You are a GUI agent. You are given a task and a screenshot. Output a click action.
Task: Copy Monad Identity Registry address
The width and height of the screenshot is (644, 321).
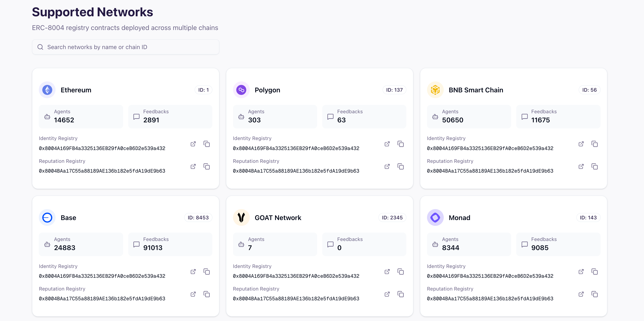point(595,271)
